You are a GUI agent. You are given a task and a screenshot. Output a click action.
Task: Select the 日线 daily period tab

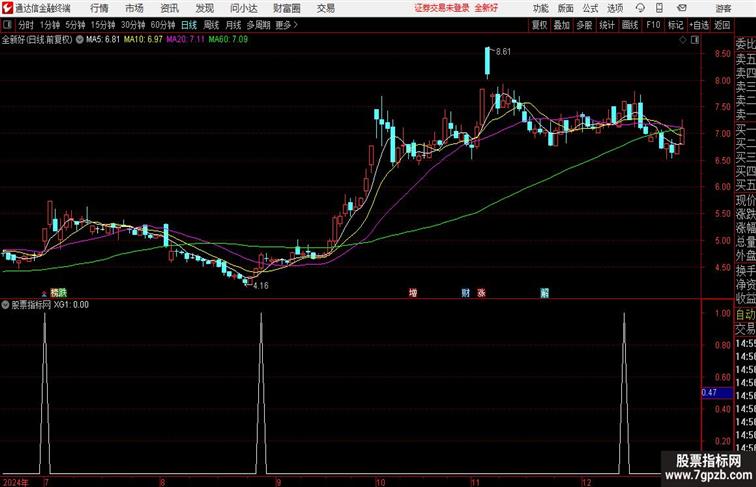coord(189,25)
